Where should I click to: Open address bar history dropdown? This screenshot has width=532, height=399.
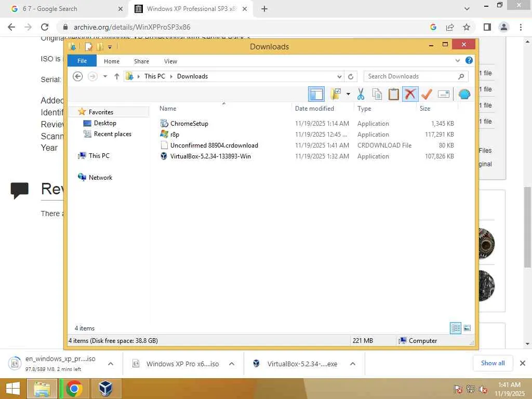tap(339, 77)
